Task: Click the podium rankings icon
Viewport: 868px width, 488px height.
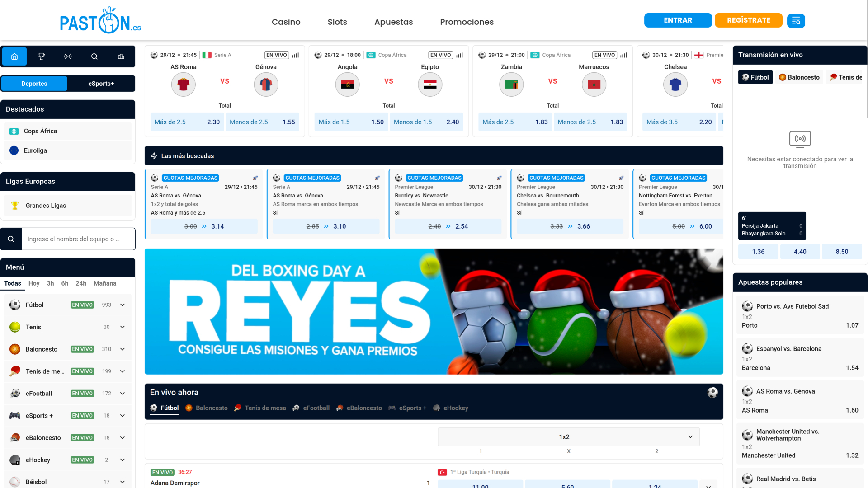Action: [x=121, y=56]
